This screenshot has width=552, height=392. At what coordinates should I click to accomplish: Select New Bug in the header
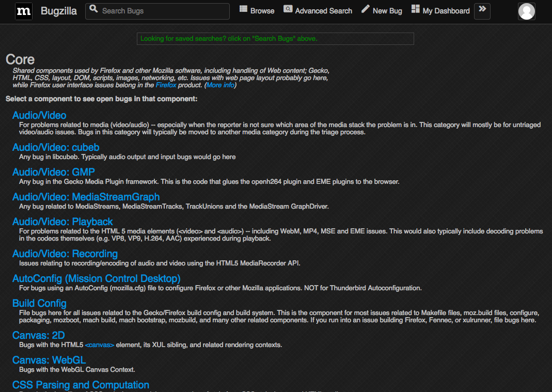click(387, 11)
